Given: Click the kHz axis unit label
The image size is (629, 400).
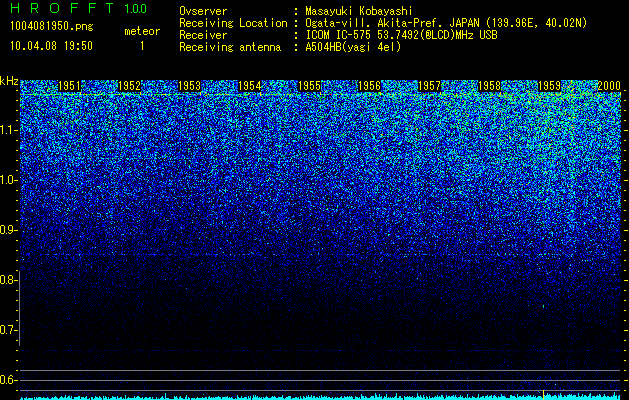Looking at the screenshot, I should (x=9, y=81).
